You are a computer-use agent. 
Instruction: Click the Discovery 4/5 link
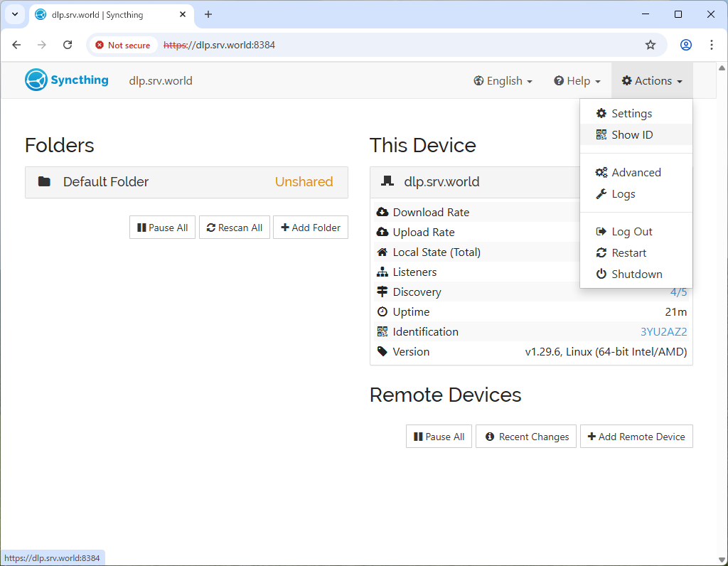click(678, 292)
